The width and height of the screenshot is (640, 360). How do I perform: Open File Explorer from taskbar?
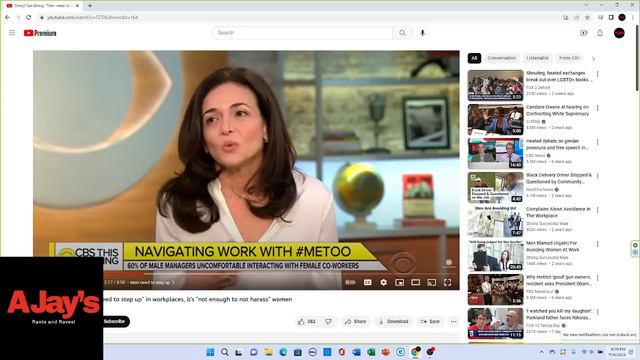pyautogui.click(x=268, y=352)
